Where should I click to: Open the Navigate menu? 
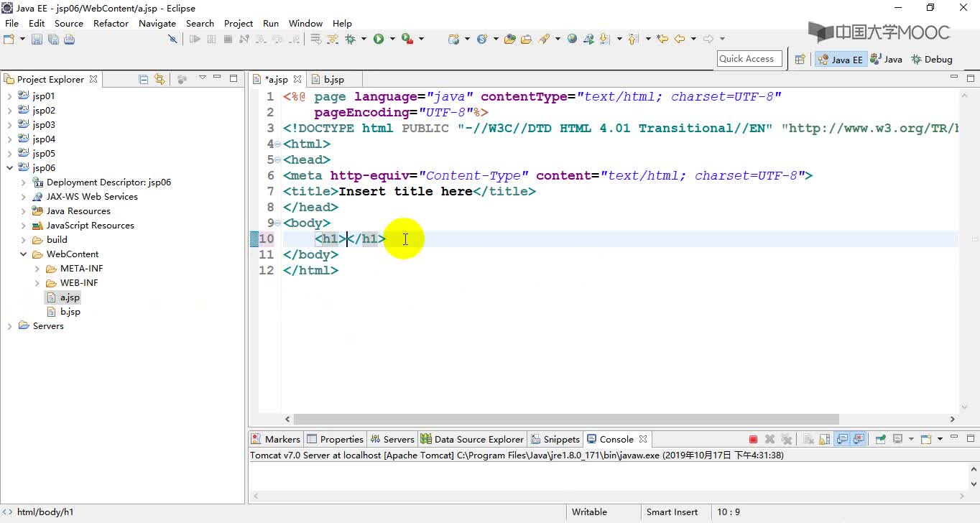pyautogui.click(x=157, y=23)
